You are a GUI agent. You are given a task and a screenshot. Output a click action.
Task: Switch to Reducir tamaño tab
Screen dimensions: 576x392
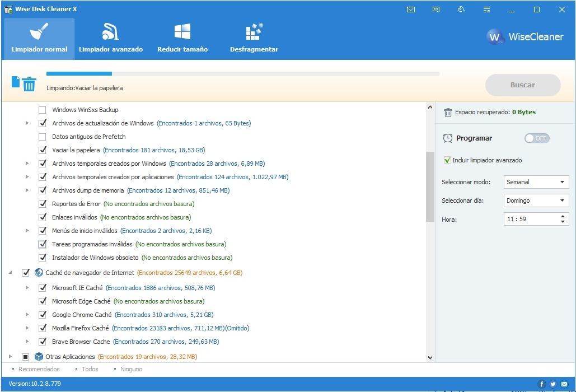pyautogui.click(x=182, y=39)
